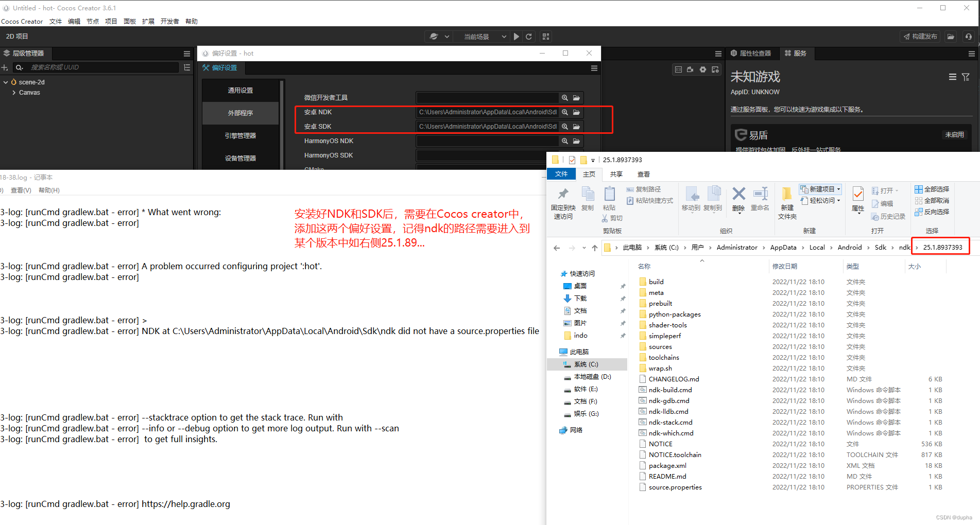Screen dimensions: 980x525
Task: Expand the Canvas tree node
Action: 14,93
